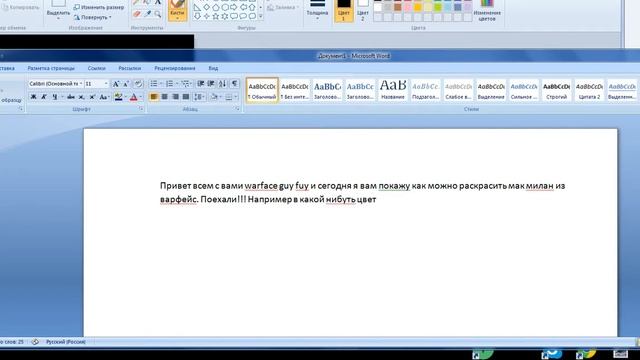Open the Шрифт group dialog launcher

point(141,109)
